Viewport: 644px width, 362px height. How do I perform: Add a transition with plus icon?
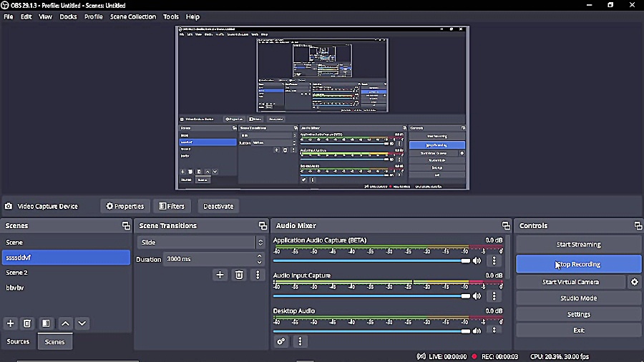tap(220, 275)
